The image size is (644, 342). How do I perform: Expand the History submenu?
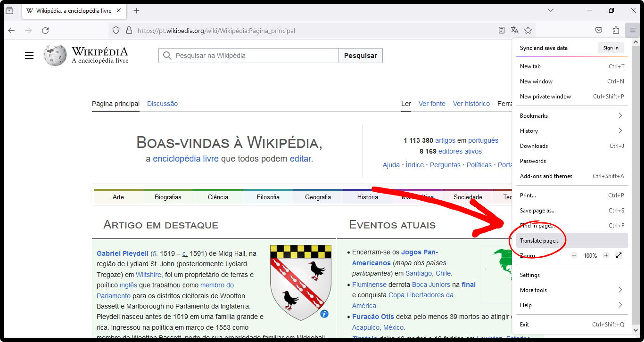(572, 131)
